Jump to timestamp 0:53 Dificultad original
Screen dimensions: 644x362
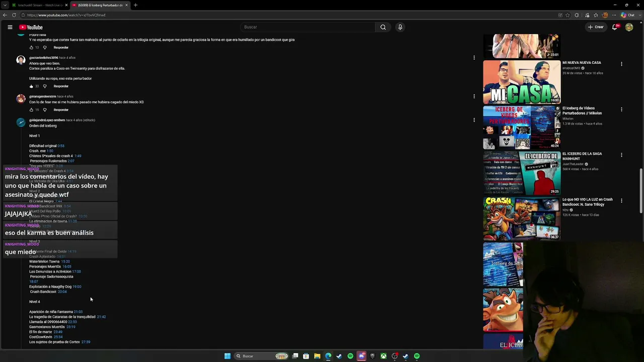pos(61,146)
